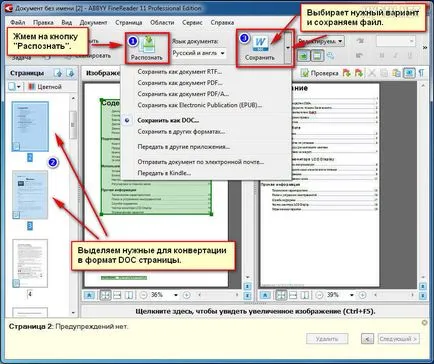Click the Проверка verification button
The height and width of the screenshot is (364, 434).
[319, 73]
